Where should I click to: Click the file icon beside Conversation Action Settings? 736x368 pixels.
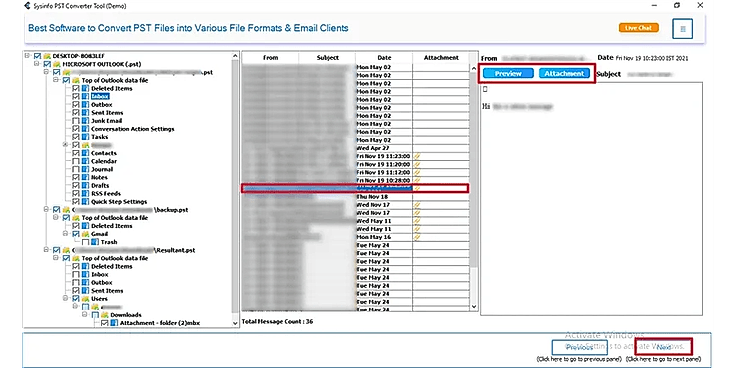tap(85, 129)
